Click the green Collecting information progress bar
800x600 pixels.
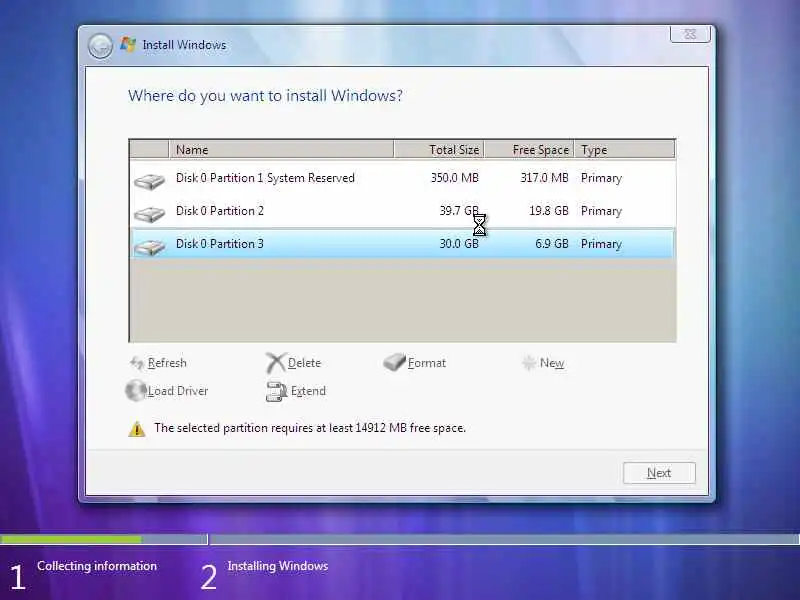pyautogui.click(x=71, y=539)
